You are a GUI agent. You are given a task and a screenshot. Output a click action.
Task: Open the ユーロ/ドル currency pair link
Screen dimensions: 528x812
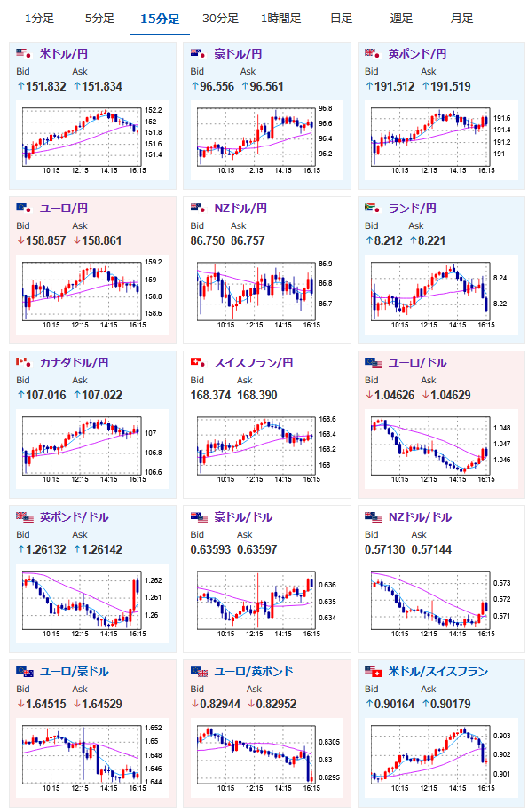(417, 362)
